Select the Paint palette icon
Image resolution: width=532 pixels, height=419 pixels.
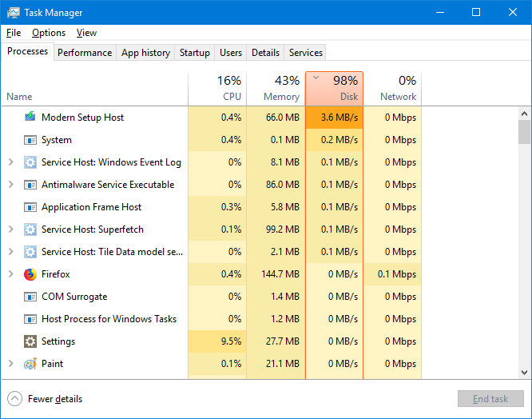[30, 364]
